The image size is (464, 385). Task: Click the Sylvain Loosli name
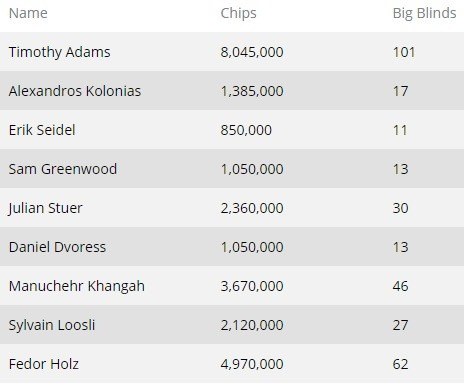tap(52, 325)
